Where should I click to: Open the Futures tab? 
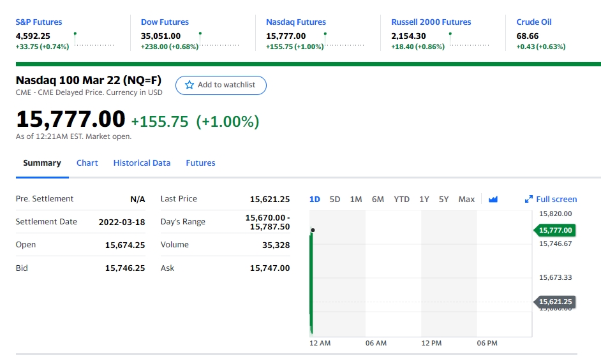click(200, 163)
